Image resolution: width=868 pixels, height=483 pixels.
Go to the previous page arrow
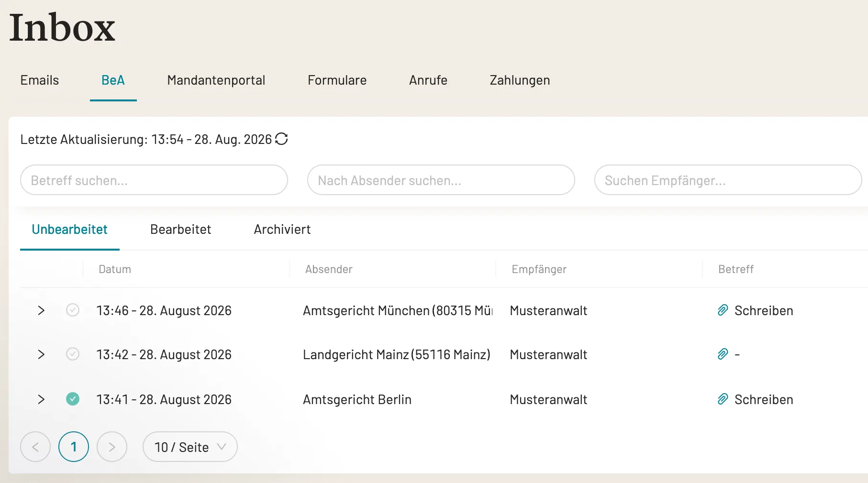pyautogui.click(x=35, y=447)
